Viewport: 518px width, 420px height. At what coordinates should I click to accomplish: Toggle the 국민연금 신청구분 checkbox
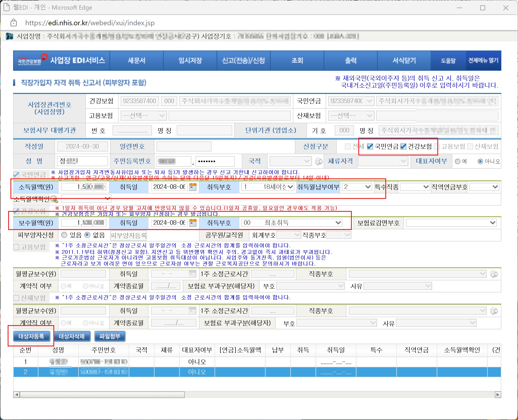(370, 146)
